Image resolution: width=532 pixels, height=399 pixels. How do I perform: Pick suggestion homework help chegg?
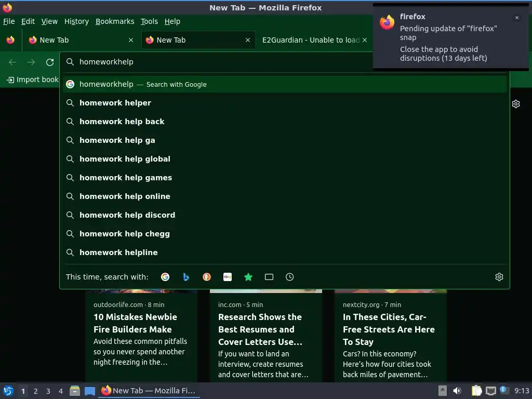pos(284,234)
